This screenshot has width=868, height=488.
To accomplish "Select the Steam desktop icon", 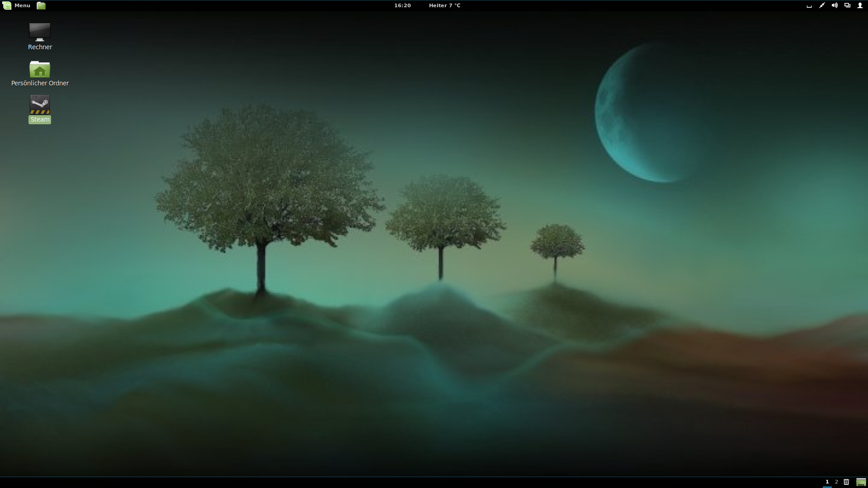I will [x=40, y=104].
